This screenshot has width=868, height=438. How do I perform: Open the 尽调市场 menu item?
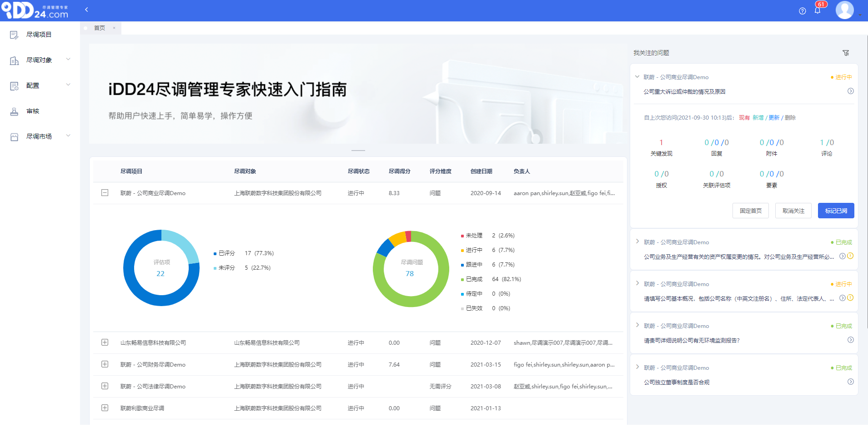pos(40,136)
